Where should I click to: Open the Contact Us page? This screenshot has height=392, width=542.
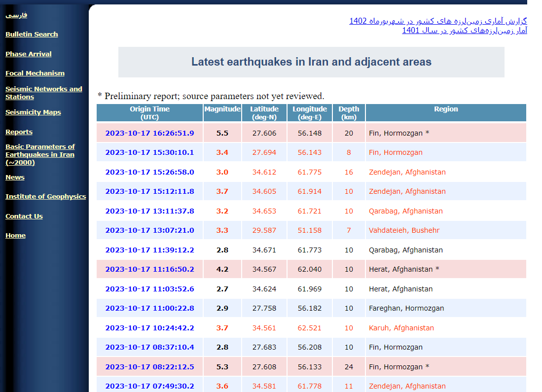tap(24, 216)
